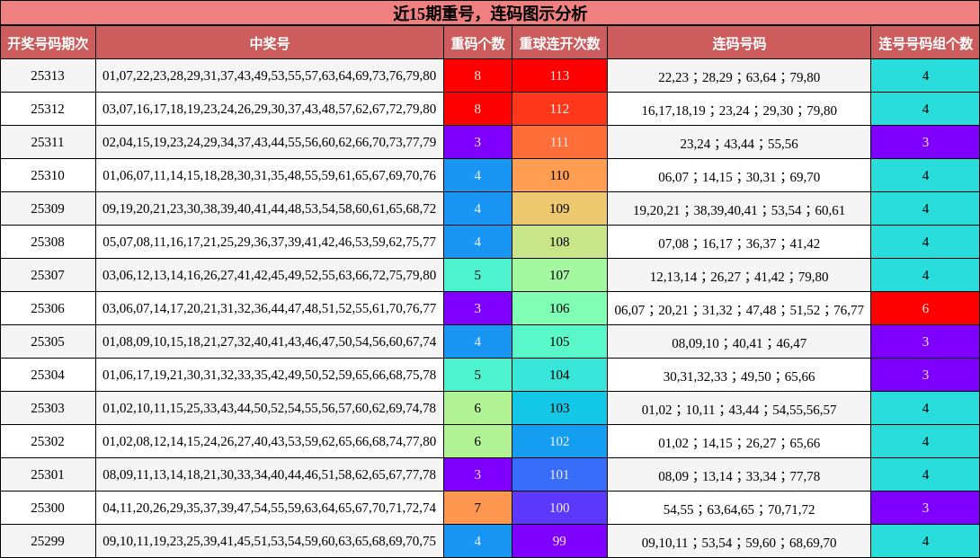Select winning numbers of period 25306
Viewport: 980px width, 558px height.
(270, 308)
